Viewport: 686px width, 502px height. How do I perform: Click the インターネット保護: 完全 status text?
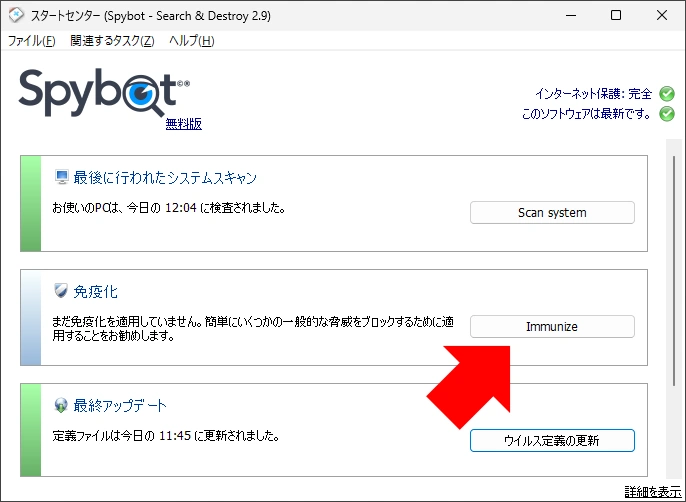[x=594, y=94]
